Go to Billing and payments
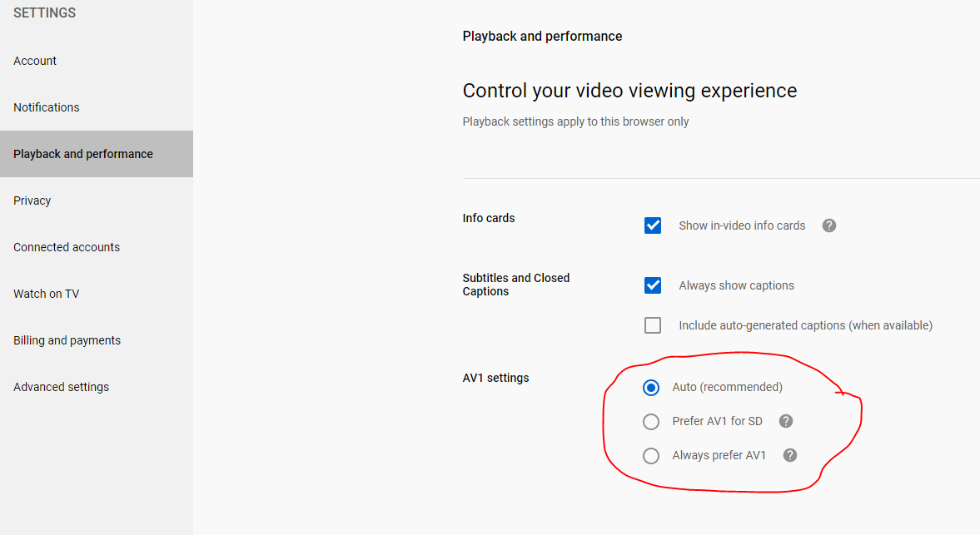Image resolution: width=980 pixels, height=535 pixels. [x=67, y=340]
